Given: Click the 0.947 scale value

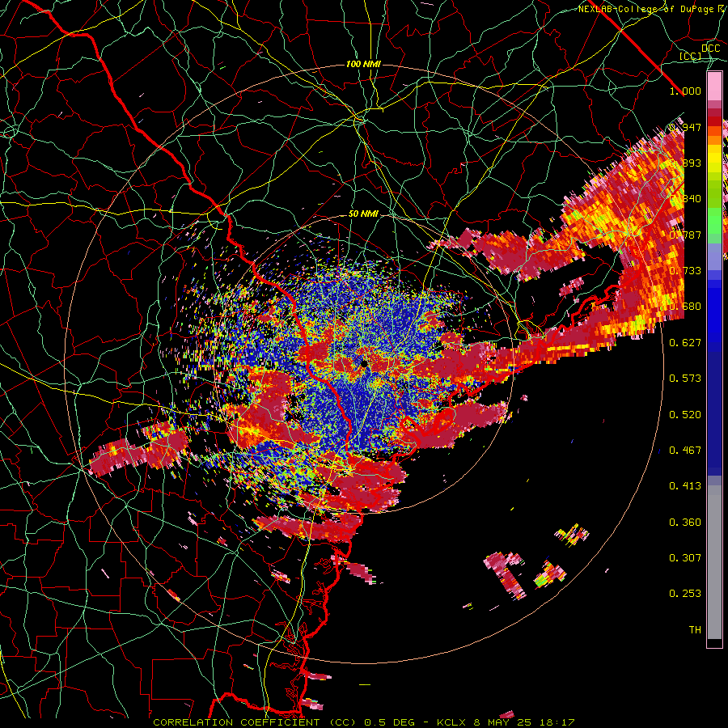Looking at the screenshot, I should pos(685,127).
